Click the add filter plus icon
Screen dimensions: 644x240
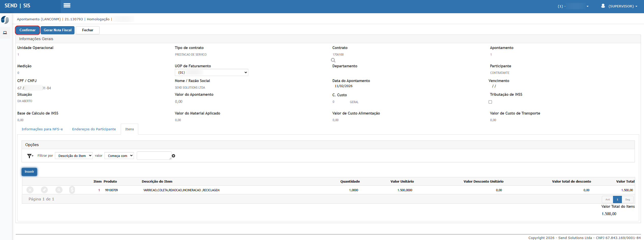173,156
